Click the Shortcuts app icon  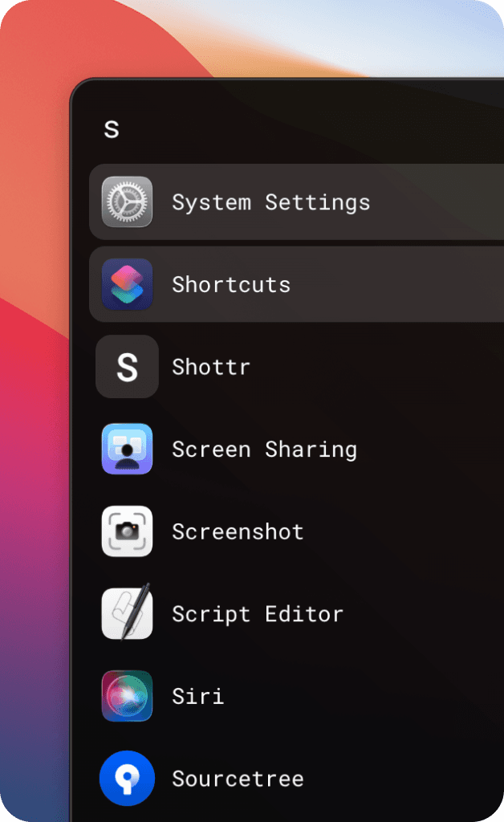(126, 284)
